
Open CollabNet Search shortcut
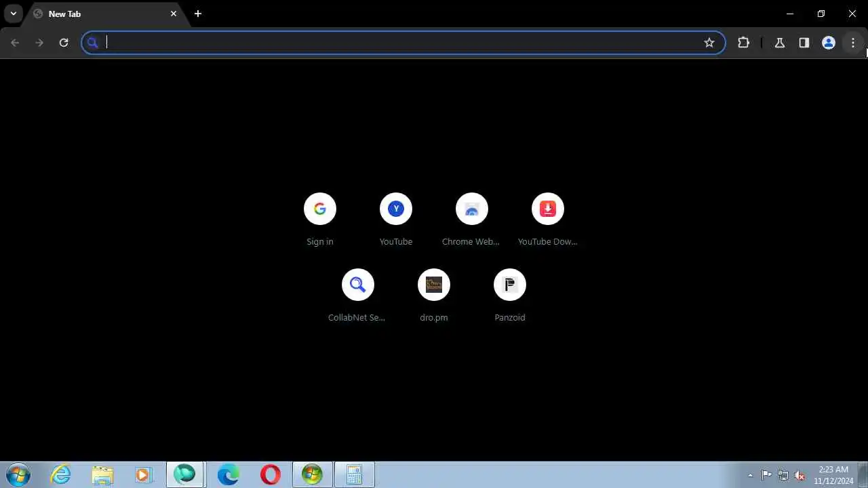tap(358, 296)
